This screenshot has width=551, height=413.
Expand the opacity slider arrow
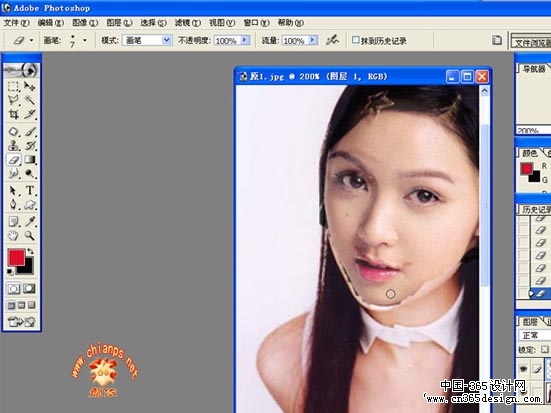coord(246,40)
